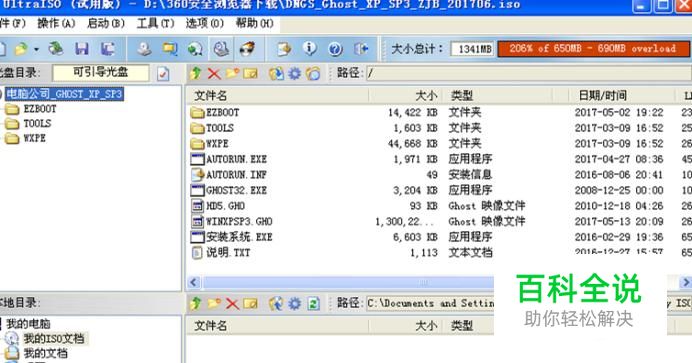692x363 pixels.
Task: Click the left arrow of the horizontal scrollbar
Action: point(194,282)
